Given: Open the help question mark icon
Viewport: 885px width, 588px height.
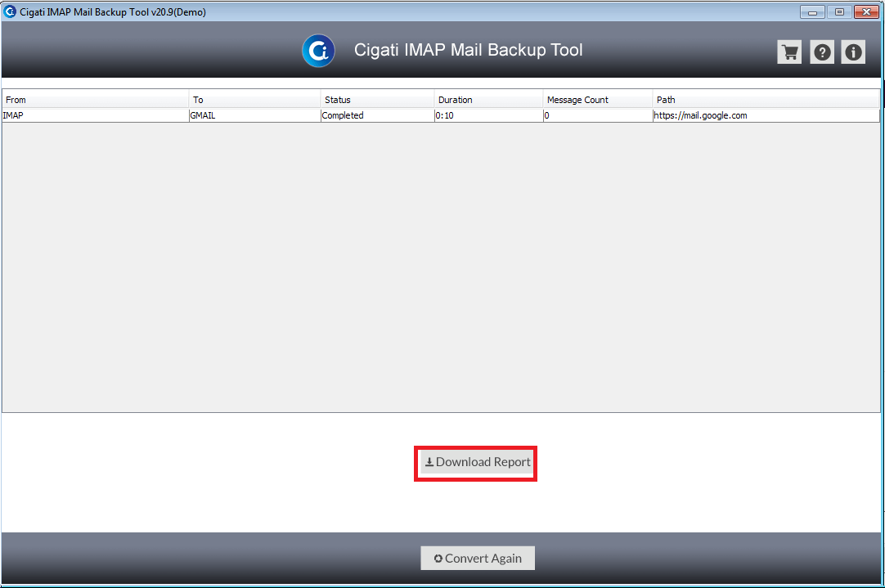Looking at the screenshot, I should pyautogui.click(x=822, y=52).
